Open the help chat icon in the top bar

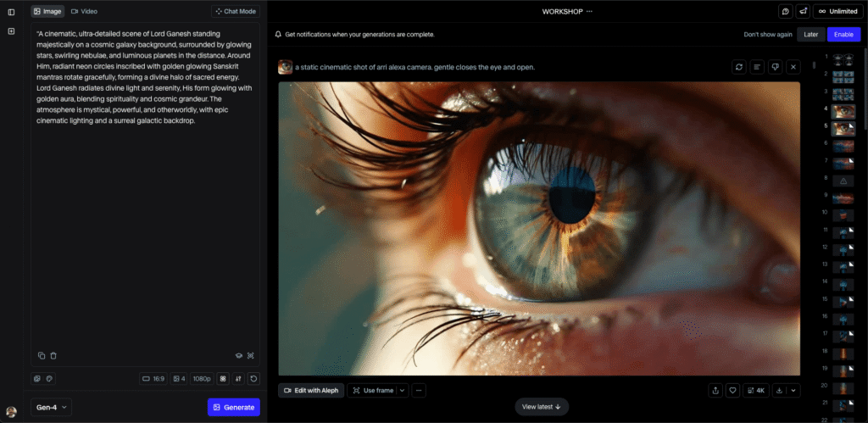click(x=786, y=12)
